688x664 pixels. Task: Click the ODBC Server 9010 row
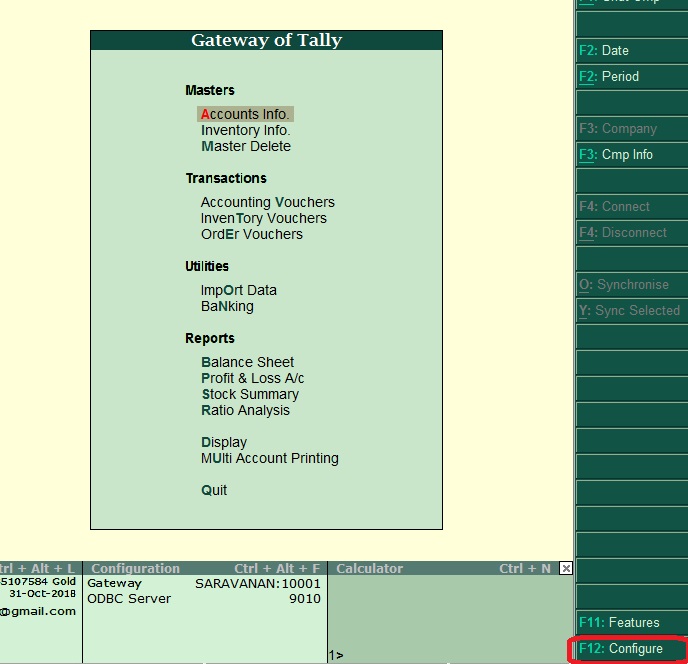pyautogui.click(x=204, y=599)
